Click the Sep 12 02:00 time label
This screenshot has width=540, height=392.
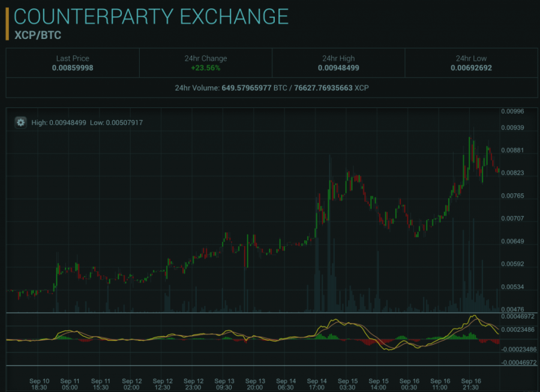(x=131, y=384)
